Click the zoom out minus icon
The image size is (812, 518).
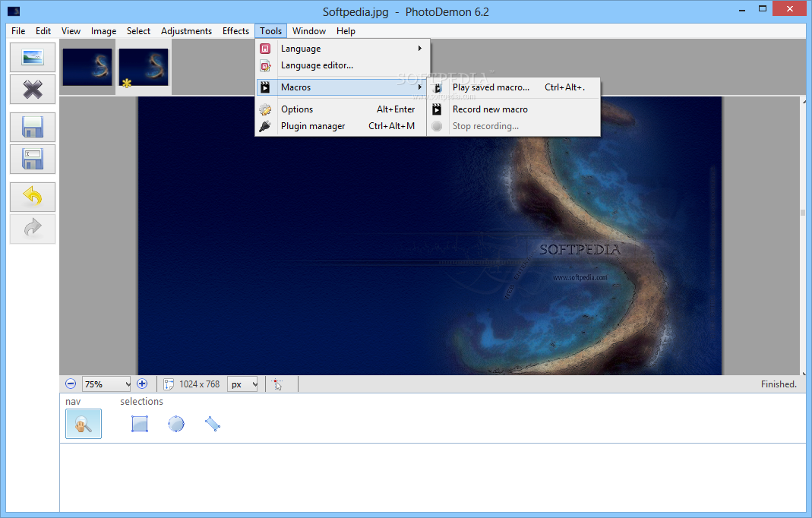click(x=71, y=384)
